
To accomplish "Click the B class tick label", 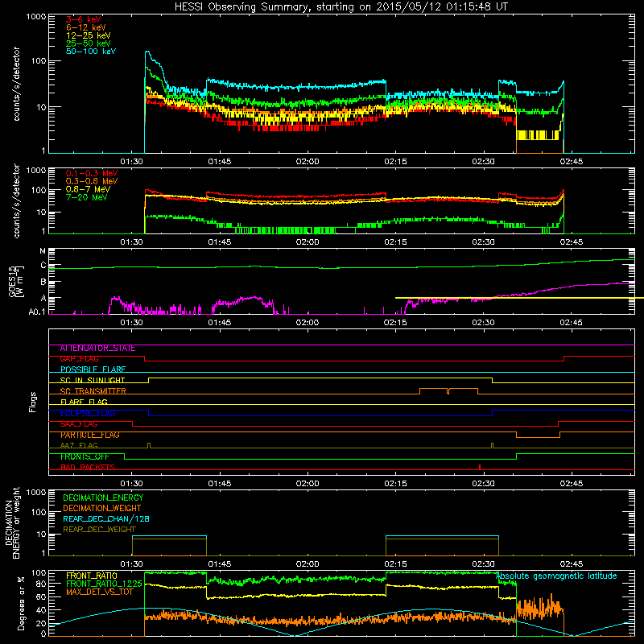I will [43, 283].
